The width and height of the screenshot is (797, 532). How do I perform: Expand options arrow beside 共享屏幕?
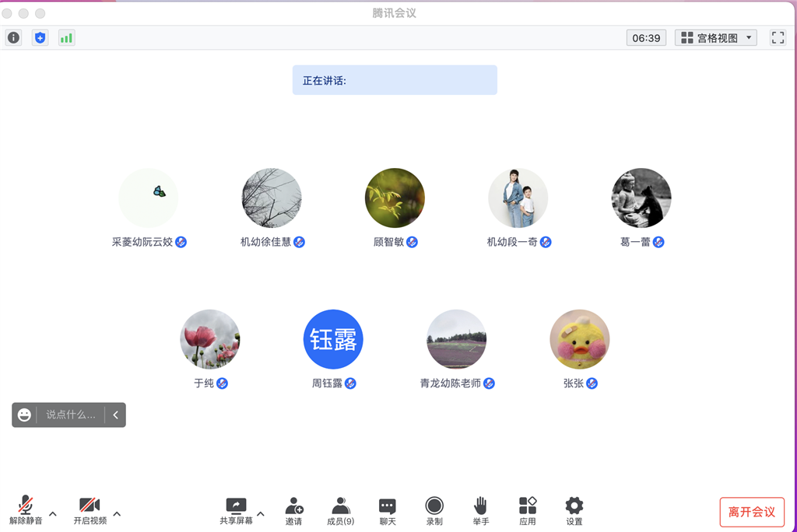point(261,513)
